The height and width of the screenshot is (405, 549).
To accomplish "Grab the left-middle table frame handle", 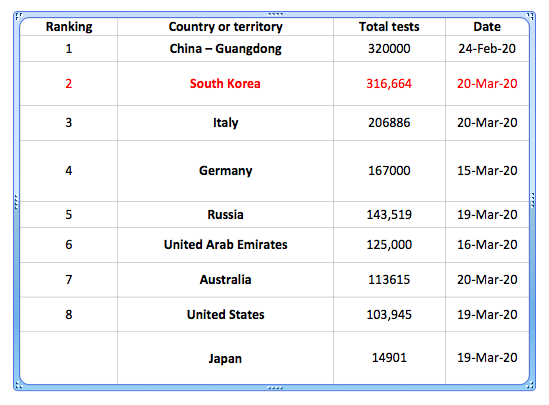I will click(16, 202).
